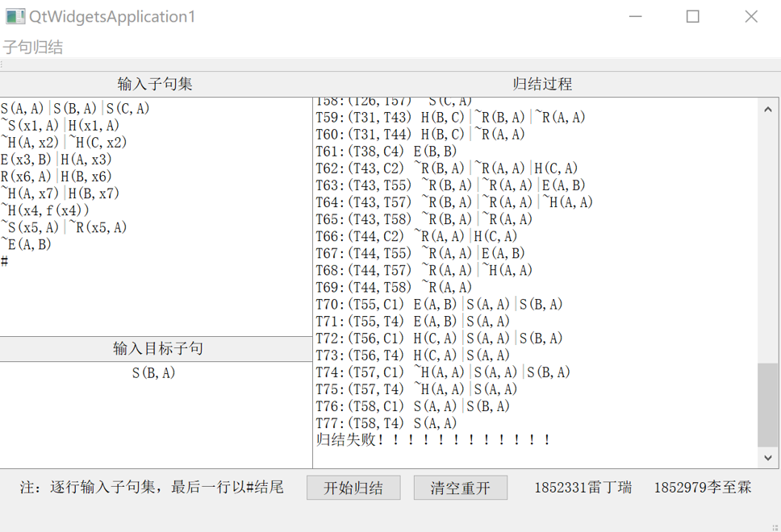The height and width of the screenshot is (532, 781).
Task: Click resolution step T59
Action: [x=450, y=118]
